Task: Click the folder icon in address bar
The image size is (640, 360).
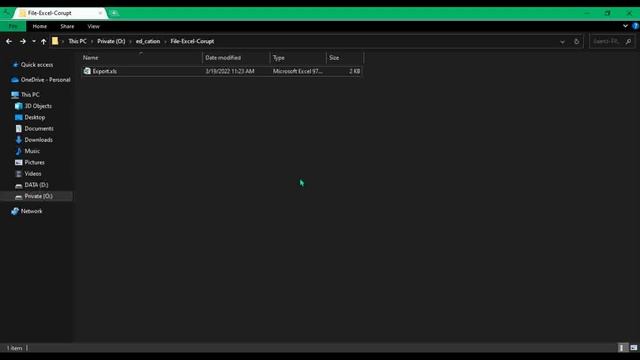Action: 55,41
